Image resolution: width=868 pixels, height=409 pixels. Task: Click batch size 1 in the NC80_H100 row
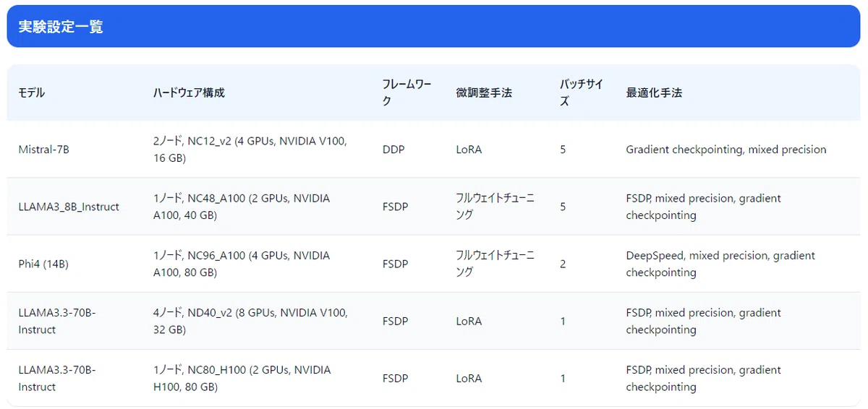(563, 378)
